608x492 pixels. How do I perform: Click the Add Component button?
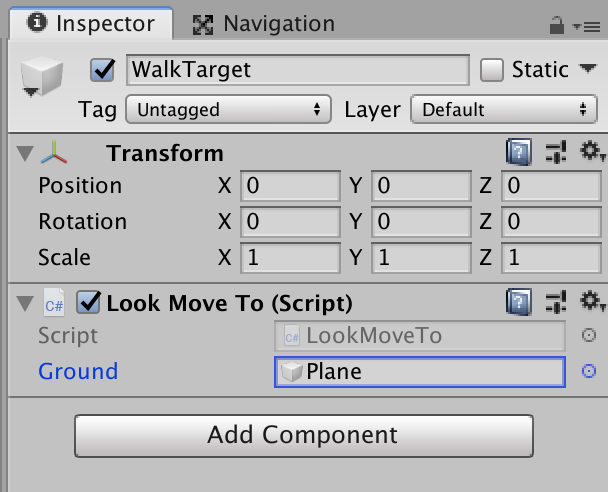tap(304, 436)
